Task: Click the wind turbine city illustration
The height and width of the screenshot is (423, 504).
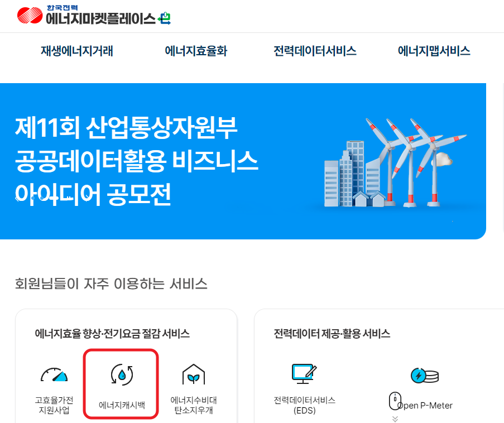Action: tap(395, 162)
